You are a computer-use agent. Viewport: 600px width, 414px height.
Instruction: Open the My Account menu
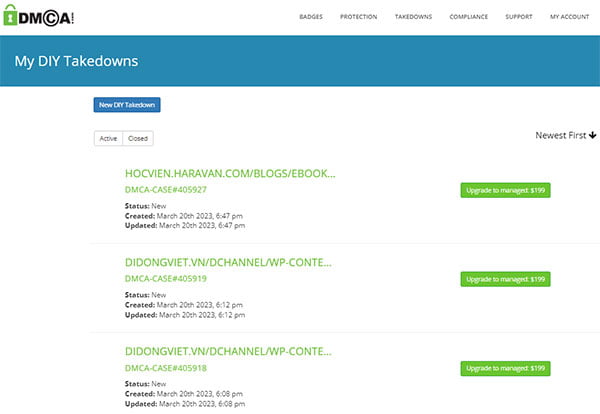coord(569,17)
